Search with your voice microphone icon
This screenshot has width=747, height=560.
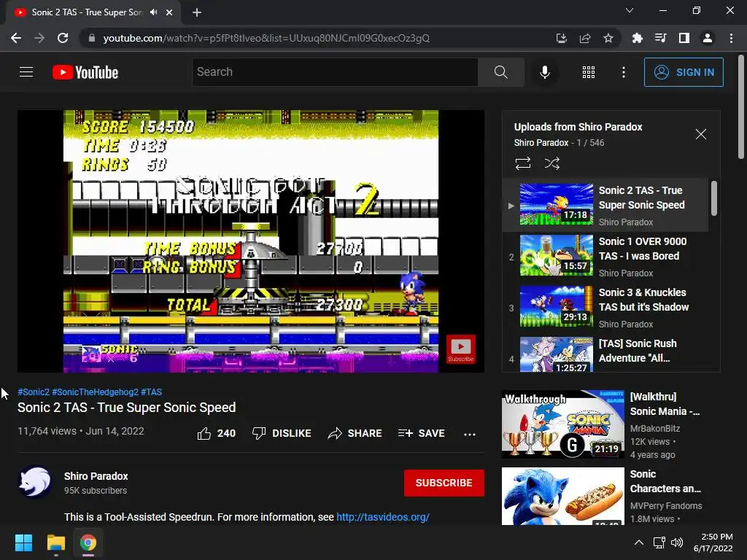click(x=544, y=72)
